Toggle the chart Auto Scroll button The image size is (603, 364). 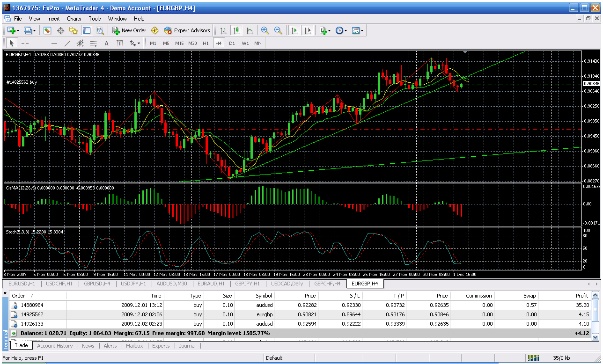[x=294, y=30]
